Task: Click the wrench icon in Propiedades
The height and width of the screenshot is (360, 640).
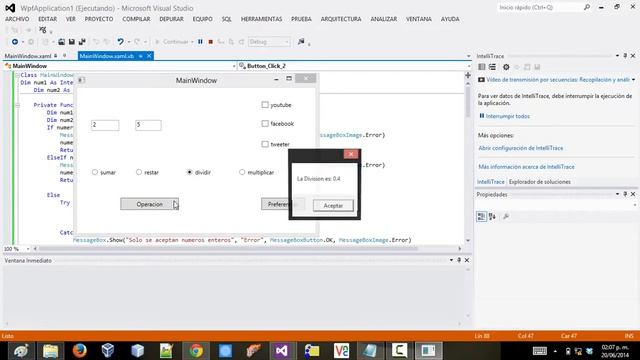Action: tap(506, 216)
